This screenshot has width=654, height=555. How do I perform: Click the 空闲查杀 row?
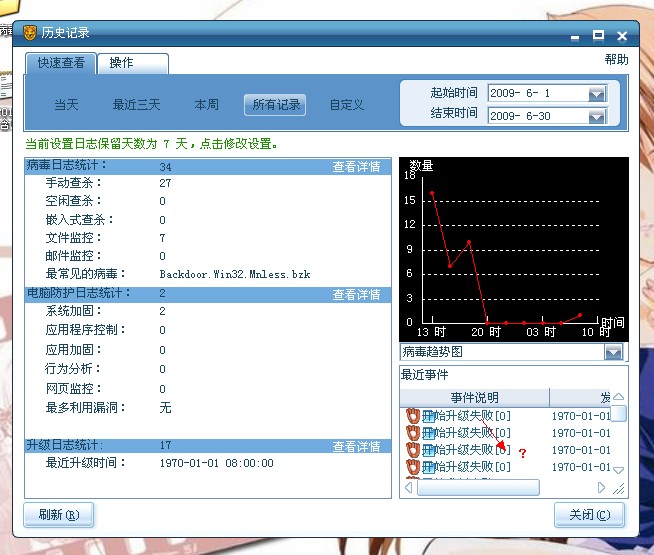coord(208,201)
